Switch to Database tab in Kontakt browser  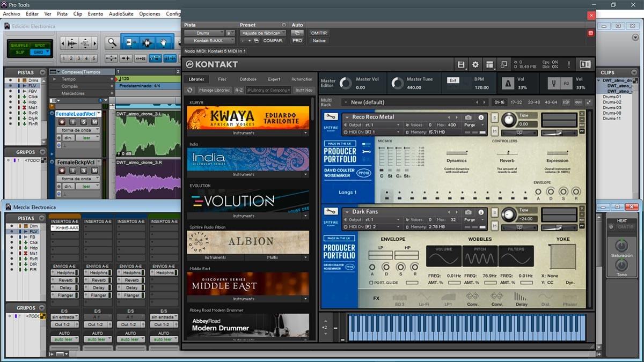[248, 79]
